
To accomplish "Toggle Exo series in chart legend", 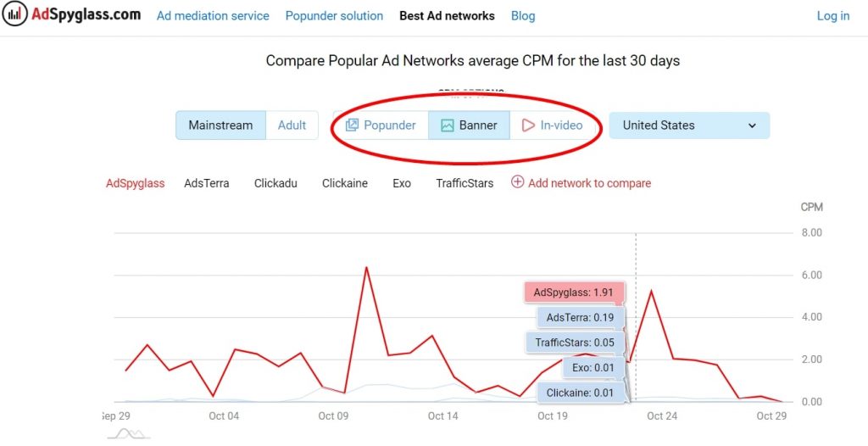I will coord(402,183).
